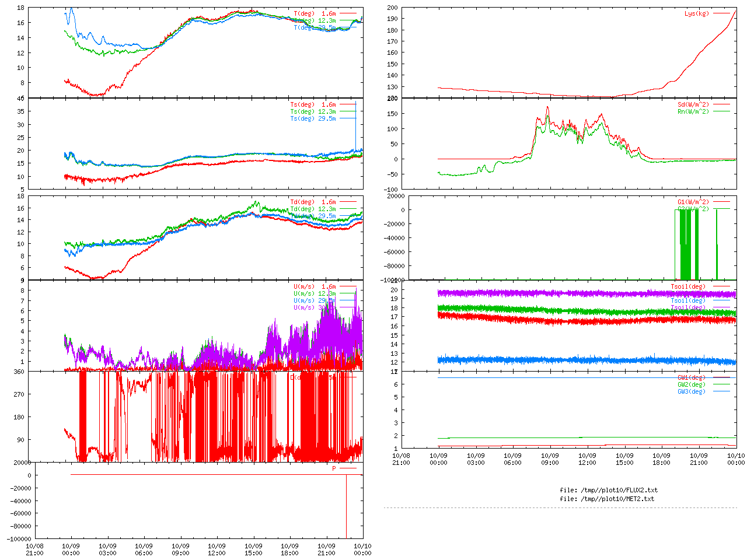Click the P legend label in bottom plot
Screen dimensions: 747x560
pos(334,468)
